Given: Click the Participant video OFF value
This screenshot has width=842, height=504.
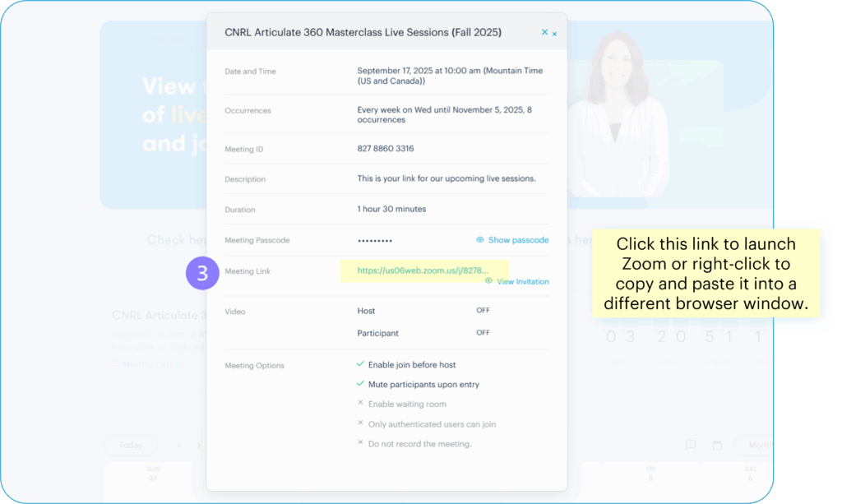Looking at the screenshot, I should point(483,333).
